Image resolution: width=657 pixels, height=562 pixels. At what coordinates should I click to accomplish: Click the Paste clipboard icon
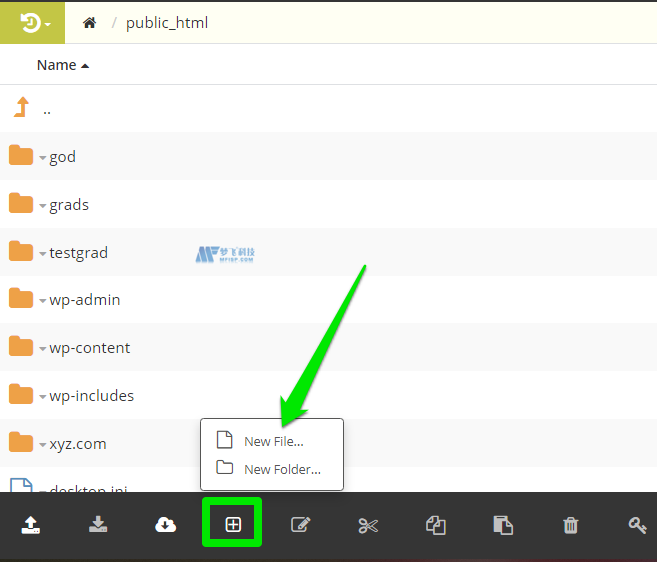(x=503, y=525)
